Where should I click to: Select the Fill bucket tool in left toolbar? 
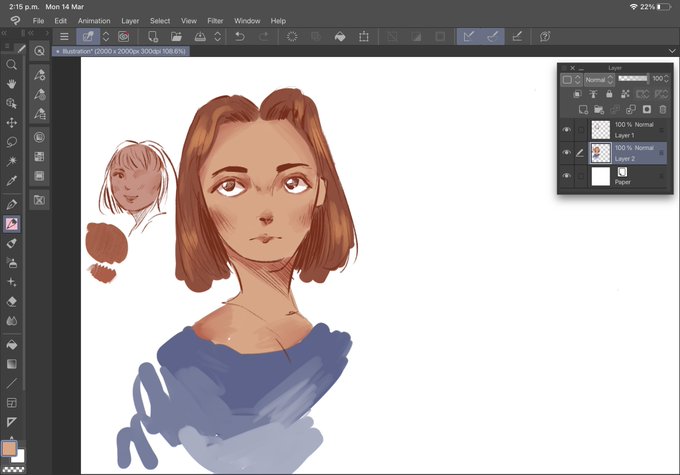click(12, 345)
